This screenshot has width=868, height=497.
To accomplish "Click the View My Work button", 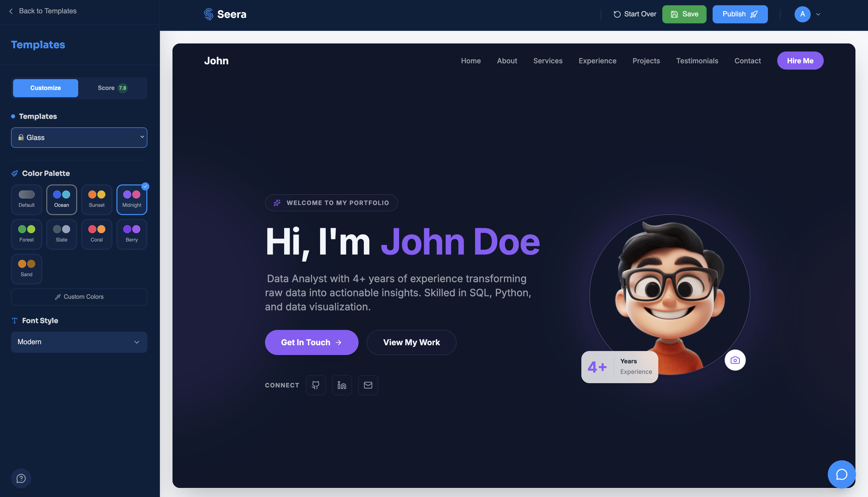I will pos(411,342).
